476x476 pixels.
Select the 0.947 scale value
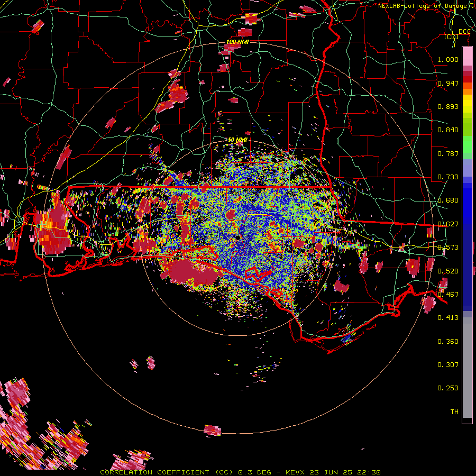click(x=448, y=83)
